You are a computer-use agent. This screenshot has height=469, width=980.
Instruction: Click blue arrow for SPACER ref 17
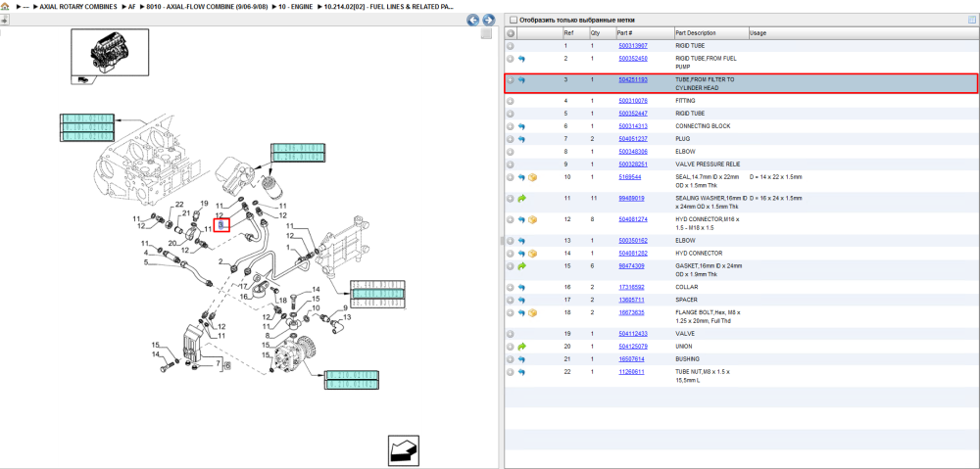[521, 300]
